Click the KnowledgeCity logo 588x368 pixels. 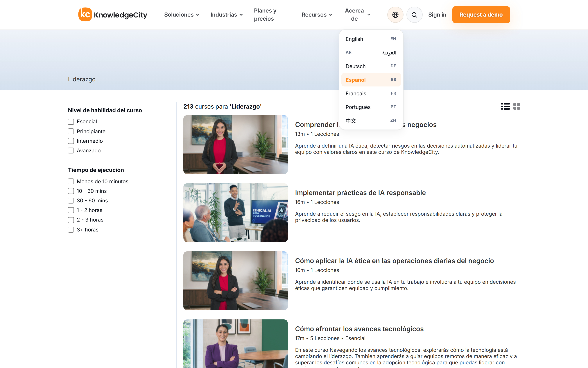pos(113,15)
